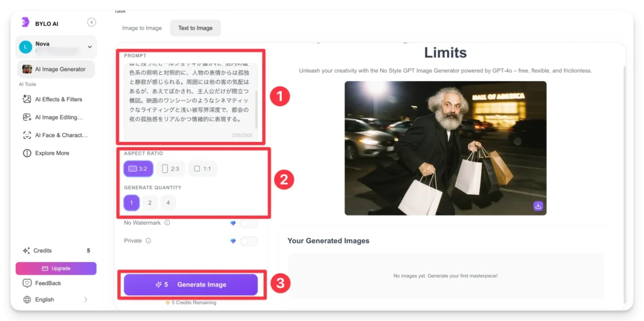The width and height of the screenshot is (644, 321).
Task: Click the 230/2000 character counter
Action: 243,135
